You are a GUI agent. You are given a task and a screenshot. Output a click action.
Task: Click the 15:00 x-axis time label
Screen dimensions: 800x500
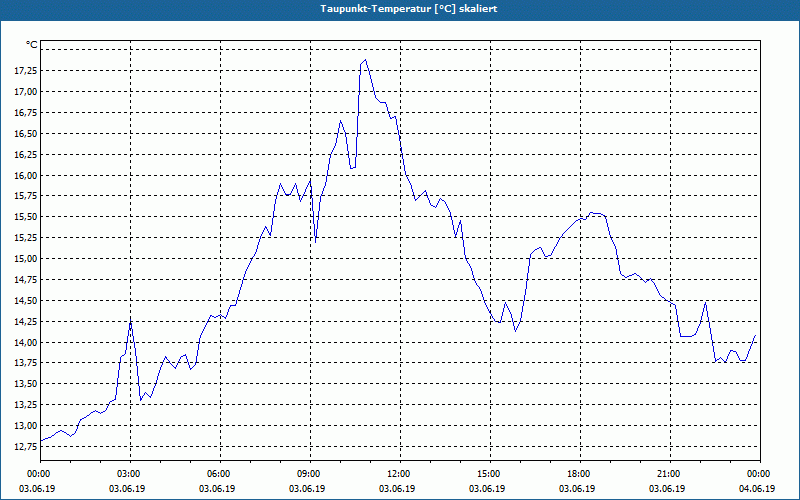[x=488, y=474]
